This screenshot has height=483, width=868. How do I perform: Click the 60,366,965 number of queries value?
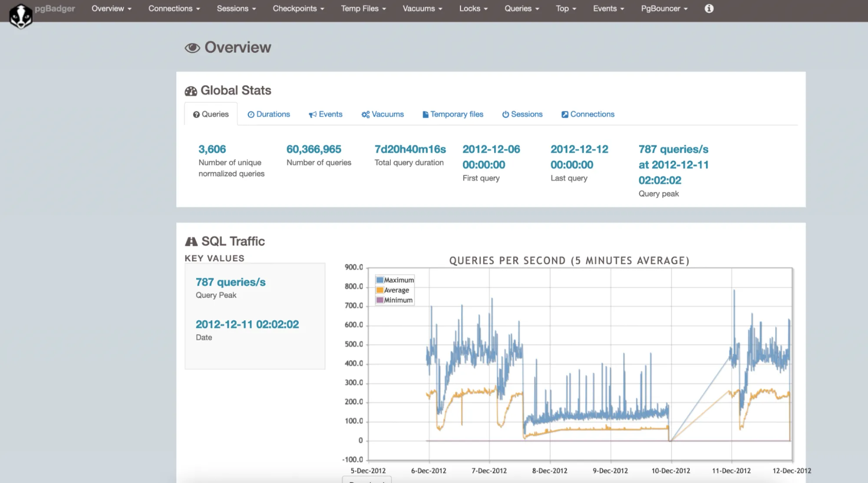point(314,149)
